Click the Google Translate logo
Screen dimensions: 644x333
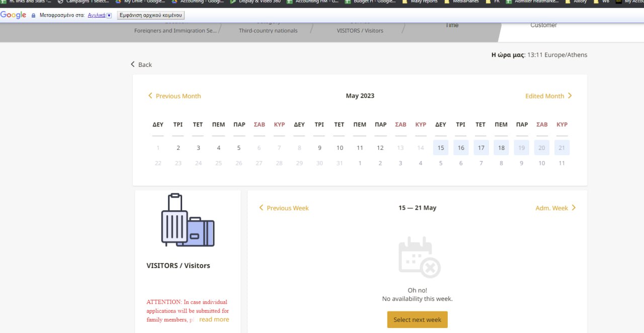[14, 15]
